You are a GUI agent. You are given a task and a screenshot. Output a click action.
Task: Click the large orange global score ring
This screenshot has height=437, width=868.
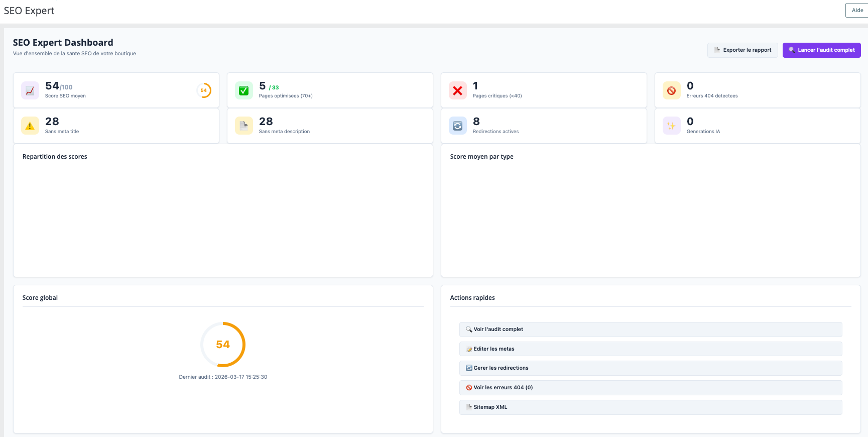click(x=223, y=345)
